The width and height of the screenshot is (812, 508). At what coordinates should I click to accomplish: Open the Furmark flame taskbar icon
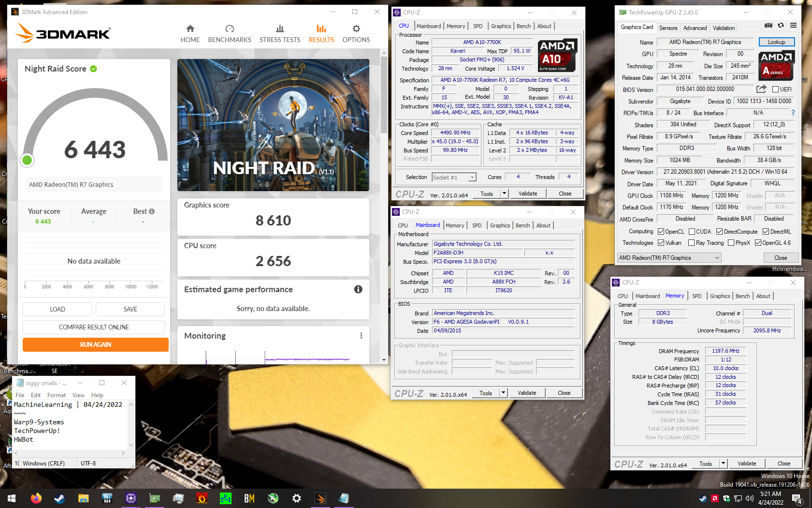click(202, 498)
